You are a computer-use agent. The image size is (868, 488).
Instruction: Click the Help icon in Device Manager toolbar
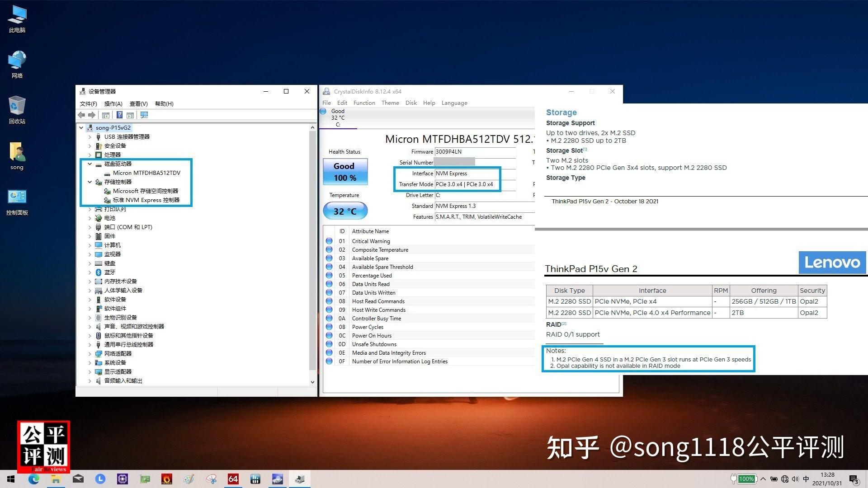(119, 115)
